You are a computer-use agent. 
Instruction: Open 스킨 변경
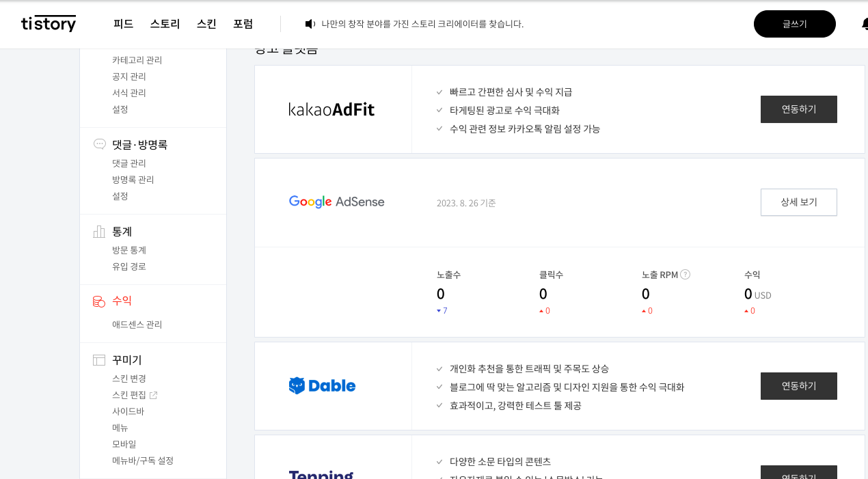click(x=129, y=379)
